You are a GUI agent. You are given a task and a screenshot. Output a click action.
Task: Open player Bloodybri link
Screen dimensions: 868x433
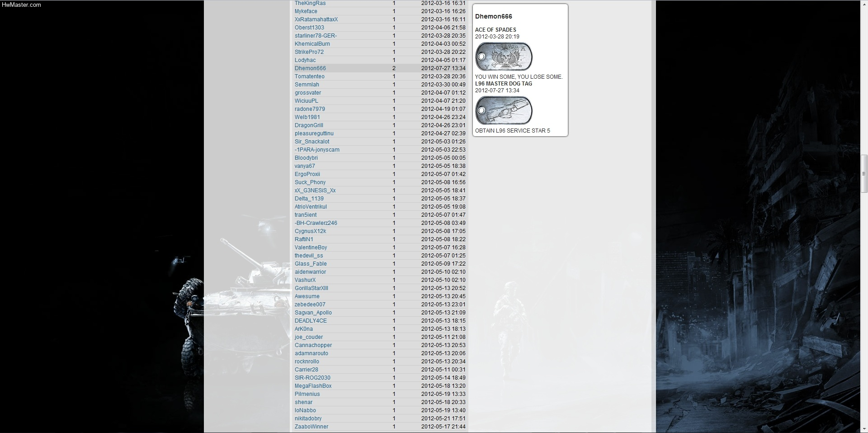click(306, 158)
